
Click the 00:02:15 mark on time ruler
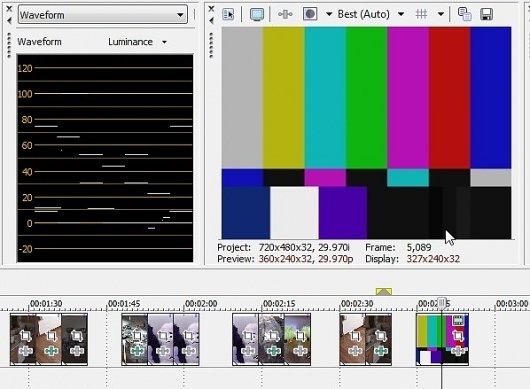[279, 303]
